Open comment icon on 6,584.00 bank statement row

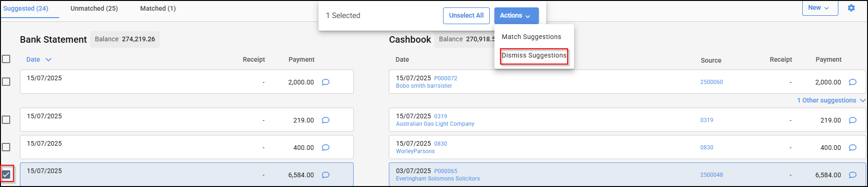pos(325,175)
